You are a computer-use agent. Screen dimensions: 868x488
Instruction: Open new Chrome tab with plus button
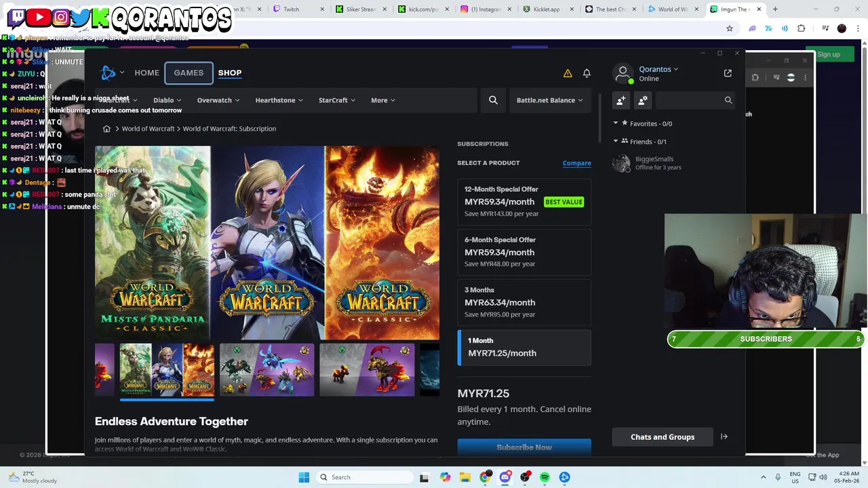(775, 9)
